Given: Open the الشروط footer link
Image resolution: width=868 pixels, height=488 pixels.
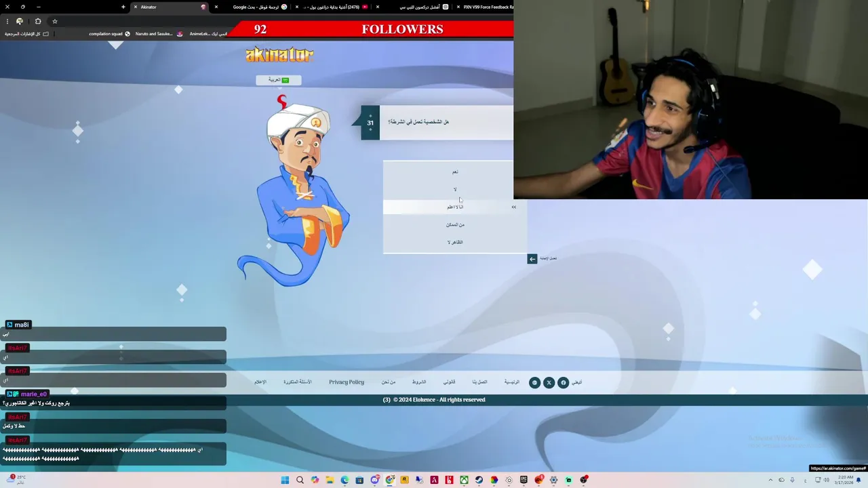Looking at the screenshot, I should (419, 382).
